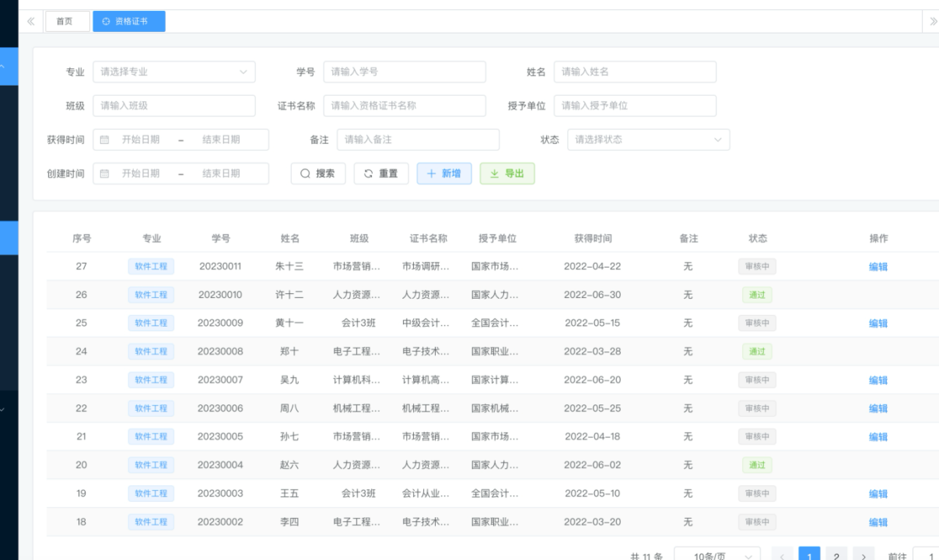Click the 软件工程 tag in row 26
Image resolution: width=939 pixels, height=560 pixels.
151,295
